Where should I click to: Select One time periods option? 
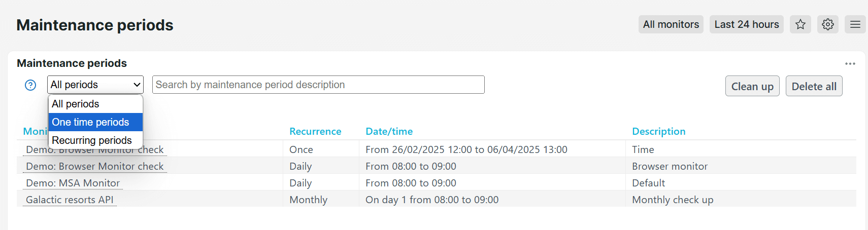[x=95, y=122]
